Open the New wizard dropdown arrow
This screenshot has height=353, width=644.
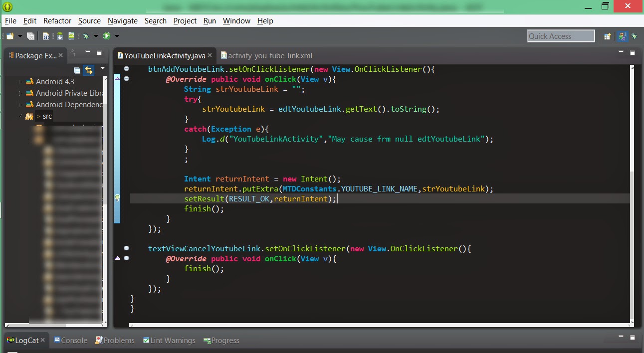(x=20, y=36)
